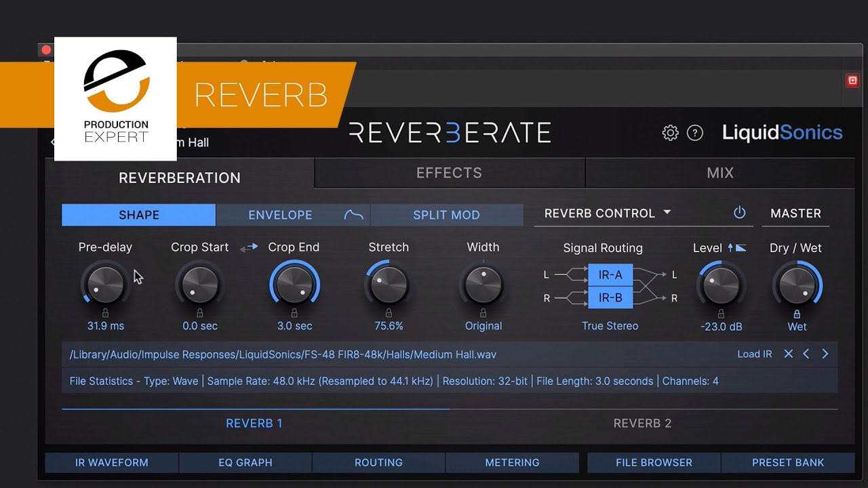Select the Shape sub-tab
This screenshot has height=488, width=868.
pyautogui.click(x=139, y=215)
